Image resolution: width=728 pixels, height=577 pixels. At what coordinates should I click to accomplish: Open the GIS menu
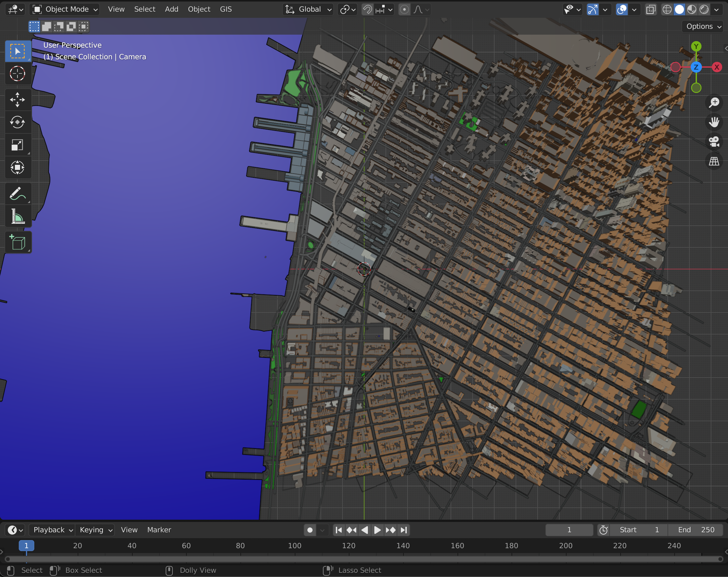click(226, 9)
